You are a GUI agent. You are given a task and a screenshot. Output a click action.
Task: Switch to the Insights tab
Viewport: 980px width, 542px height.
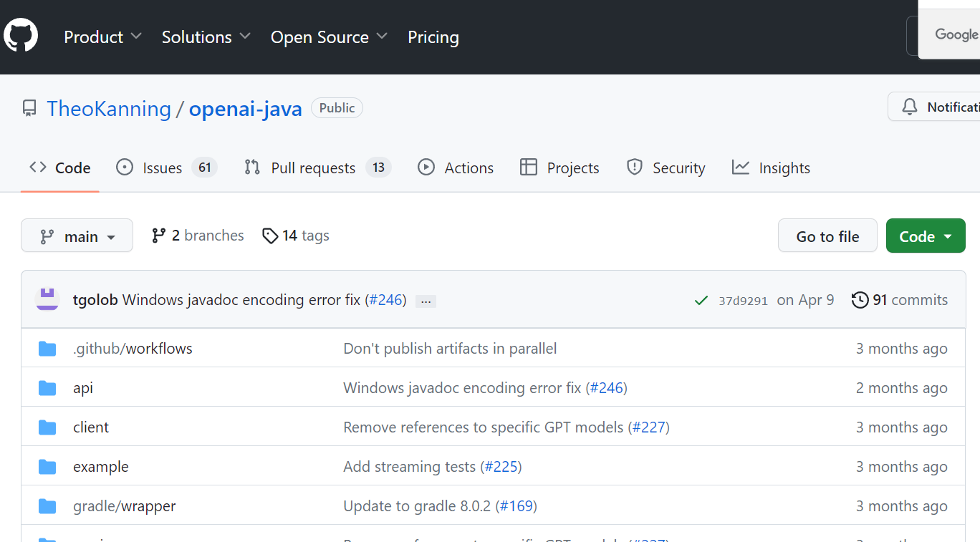pyautogui.click(x=771, y=168)
